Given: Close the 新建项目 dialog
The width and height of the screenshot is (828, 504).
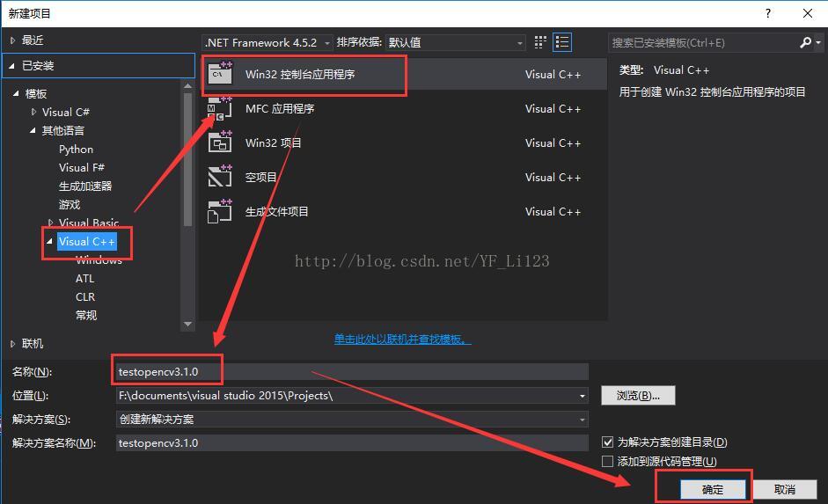Looking at the screenshot, I should click(808, 13).
